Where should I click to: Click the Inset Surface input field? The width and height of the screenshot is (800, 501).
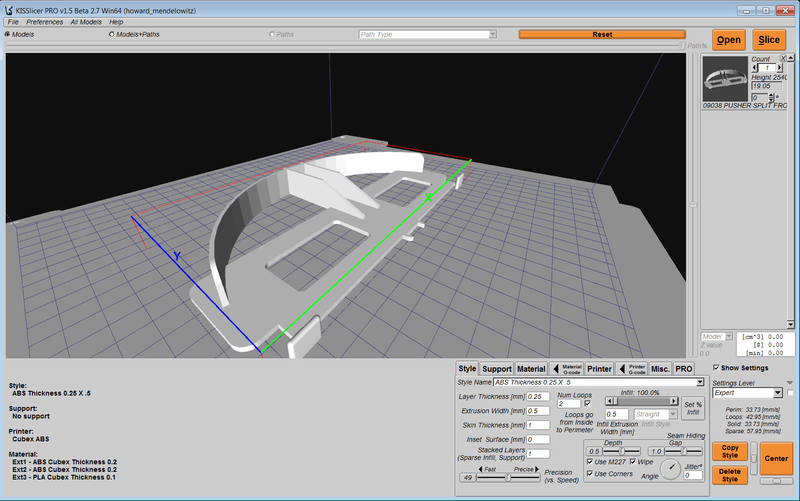pyautogui.click(x=538, y=439)
